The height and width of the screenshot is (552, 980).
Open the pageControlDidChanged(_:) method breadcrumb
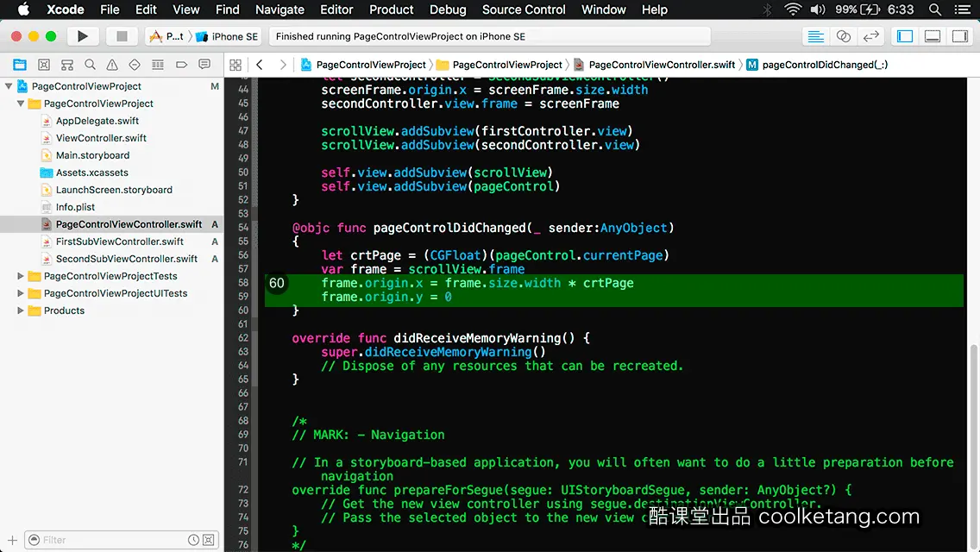point(818,65)
